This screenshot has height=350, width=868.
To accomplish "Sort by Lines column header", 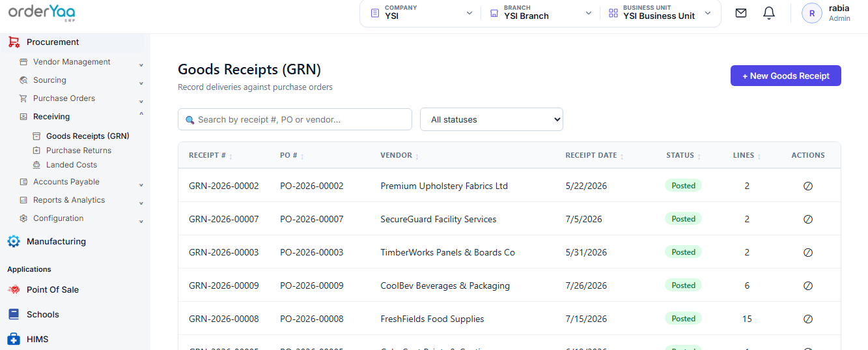I will [747, 156].
